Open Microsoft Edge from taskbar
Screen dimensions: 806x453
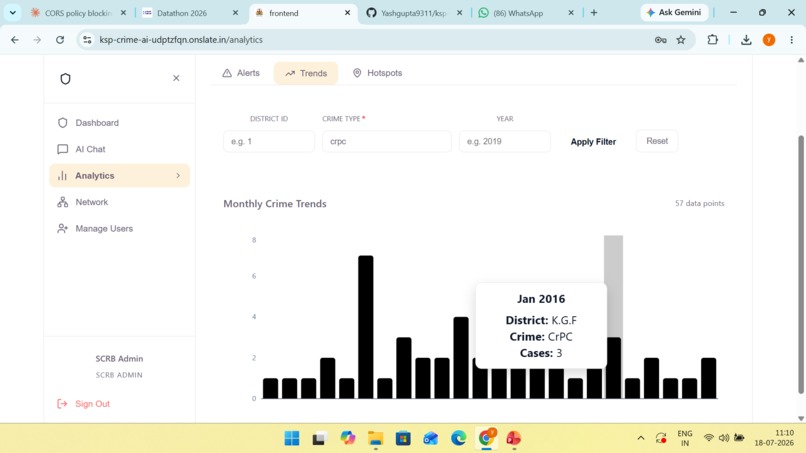(x=459, y=438)
